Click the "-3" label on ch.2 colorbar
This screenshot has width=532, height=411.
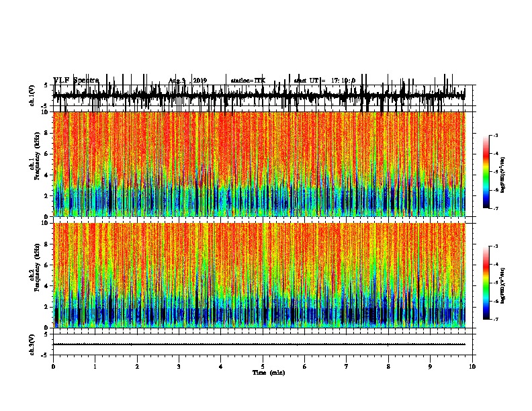(x=495, y=246)
